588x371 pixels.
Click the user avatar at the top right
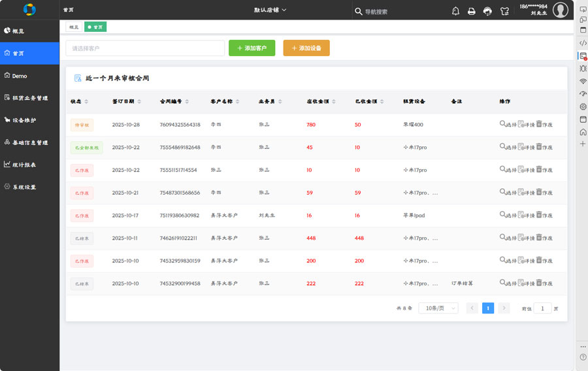click(x=560, y=10)
